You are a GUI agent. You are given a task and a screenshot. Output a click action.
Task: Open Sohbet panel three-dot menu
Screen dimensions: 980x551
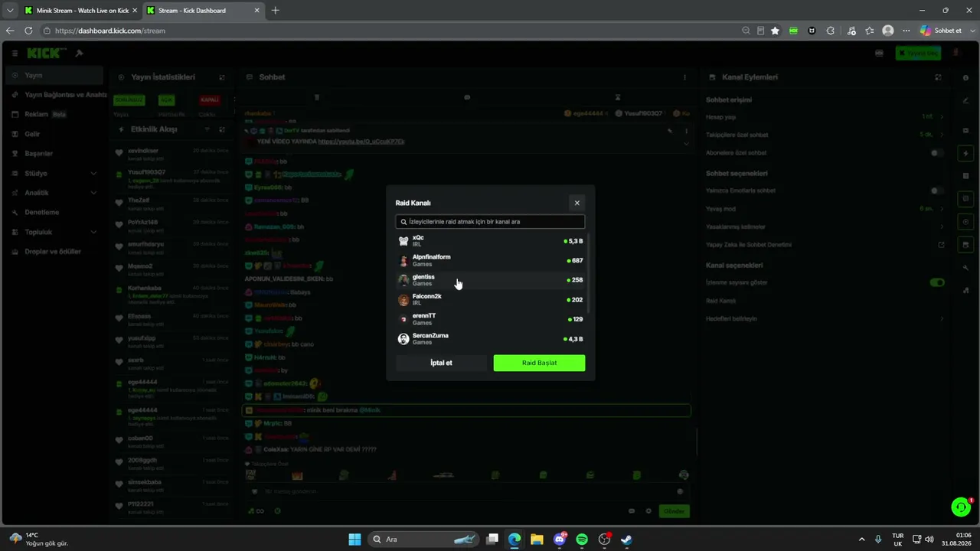684,77
